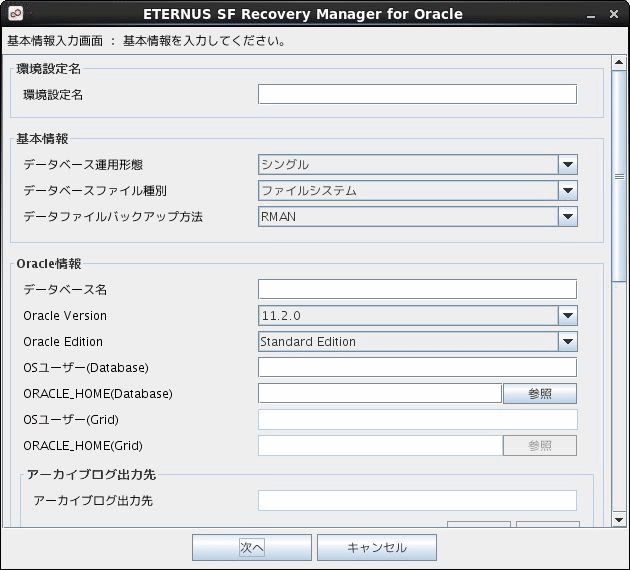This screenshot has width=630, height=570.
Task: Click the OSユーザー(Grid) input field
Action: tap(417, 420)
